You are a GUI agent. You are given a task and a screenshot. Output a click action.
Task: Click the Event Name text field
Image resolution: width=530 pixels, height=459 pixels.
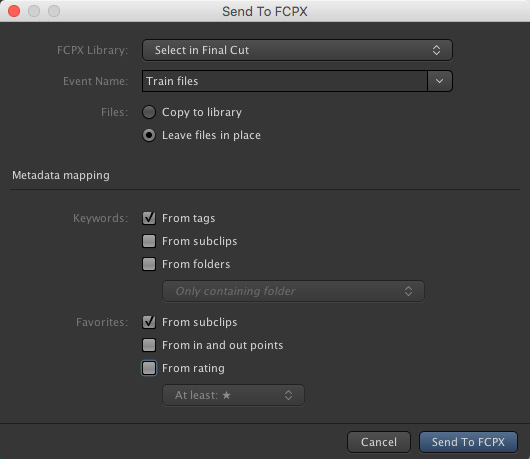[x=285, y=81]
